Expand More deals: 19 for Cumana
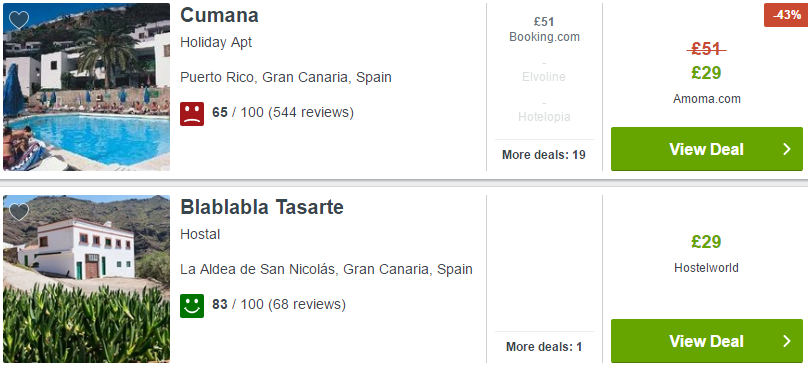 [544, 155]
